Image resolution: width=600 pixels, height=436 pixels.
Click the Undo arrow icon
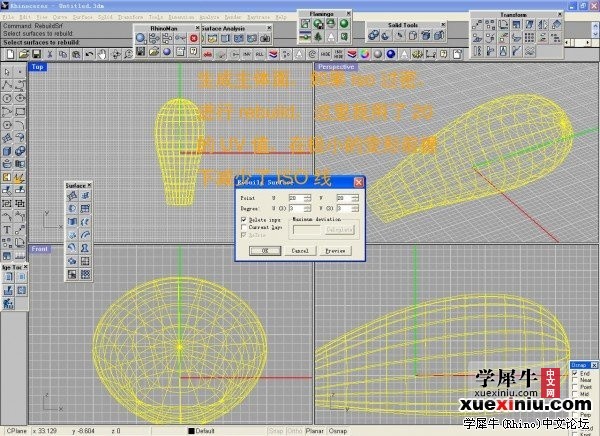coord(89,54)
